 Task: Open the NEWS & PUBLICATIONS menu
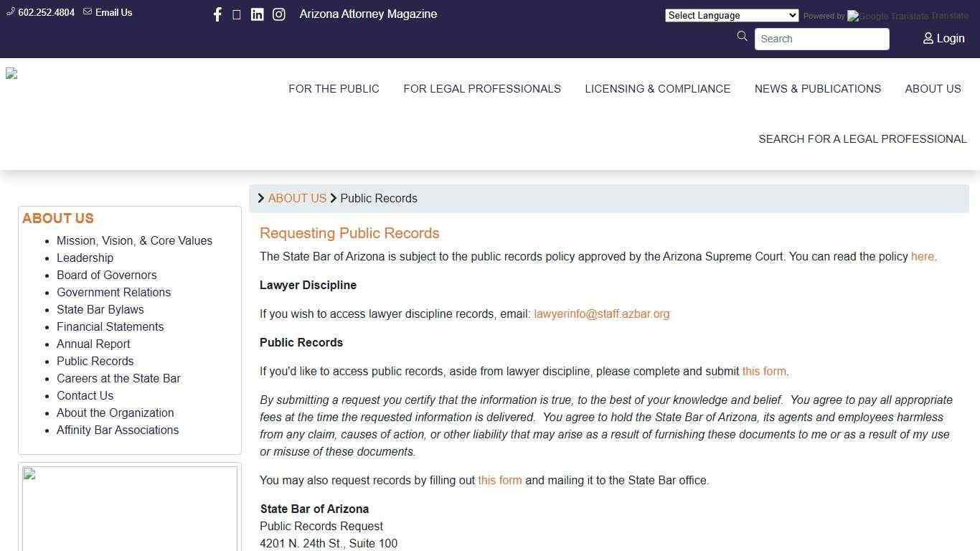817,88
